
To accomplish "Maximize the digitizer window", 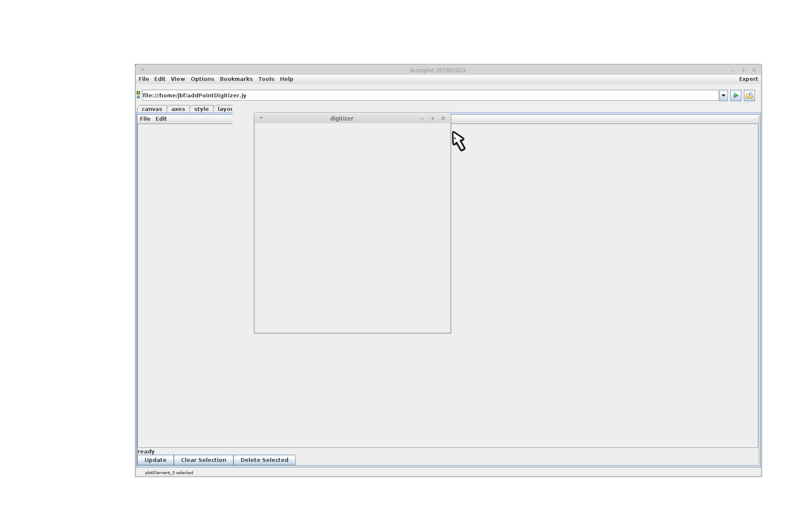I will [x=432, y=119].
